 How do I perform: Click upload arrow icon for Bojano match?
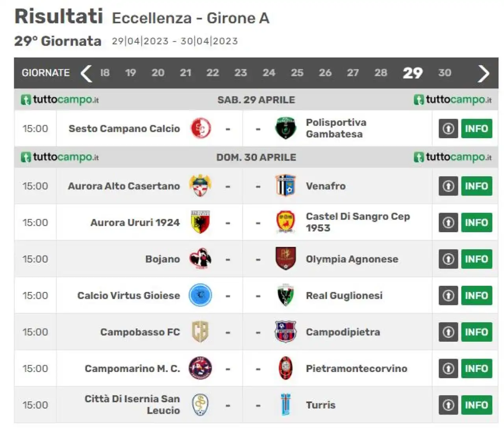coord(448,259)
